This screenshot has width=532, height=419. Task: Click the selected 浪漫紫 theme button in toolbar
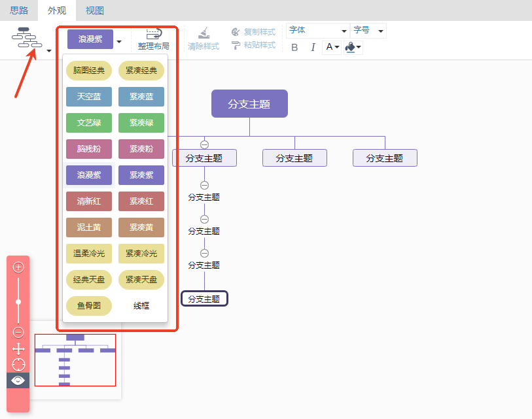90,39
